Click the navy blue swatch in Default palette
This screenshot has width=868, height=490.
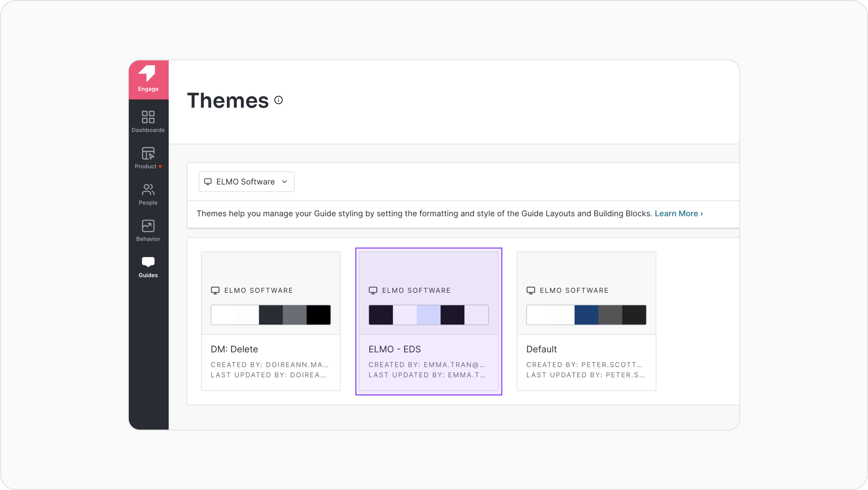pos(586,315)
